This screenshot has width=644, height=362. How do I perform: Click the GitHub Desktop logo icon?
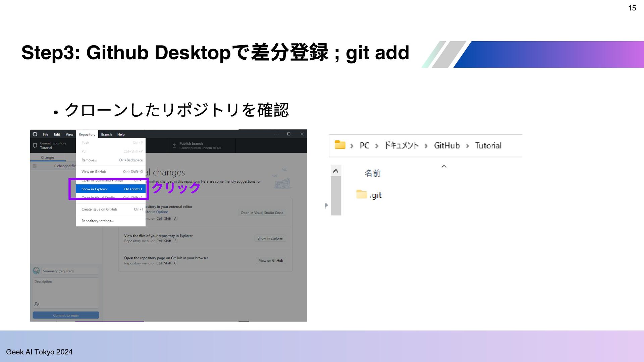(35, 134)
